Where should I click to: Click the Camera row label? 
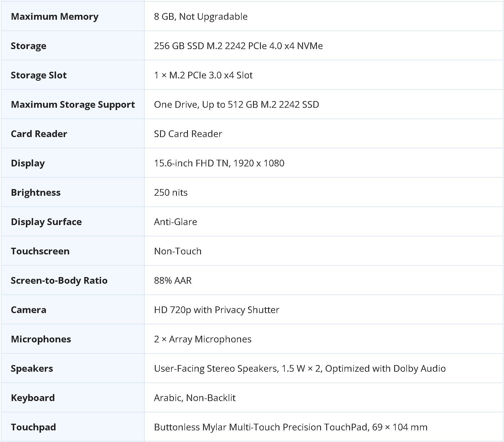point(28,310)
